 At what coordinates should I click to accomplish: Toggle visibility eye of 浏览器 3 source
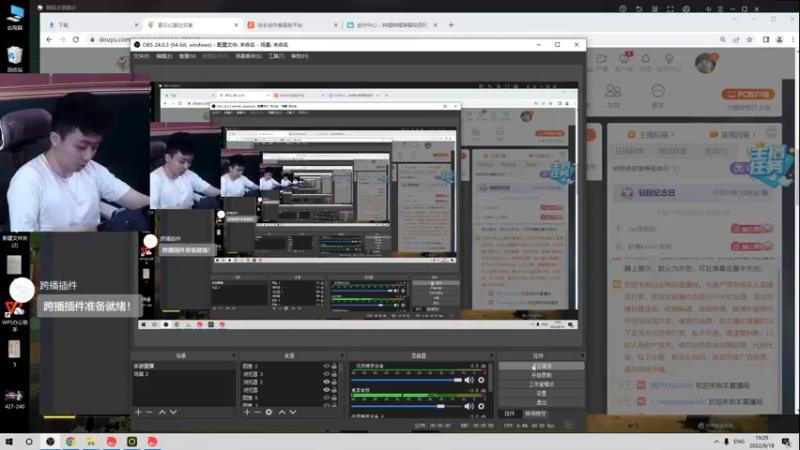[327, 374]
